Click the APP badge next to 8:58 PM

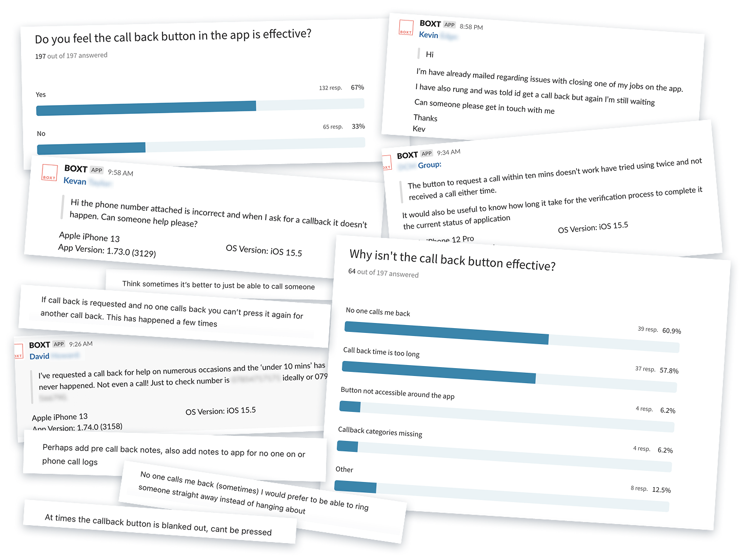coord(450,25)
